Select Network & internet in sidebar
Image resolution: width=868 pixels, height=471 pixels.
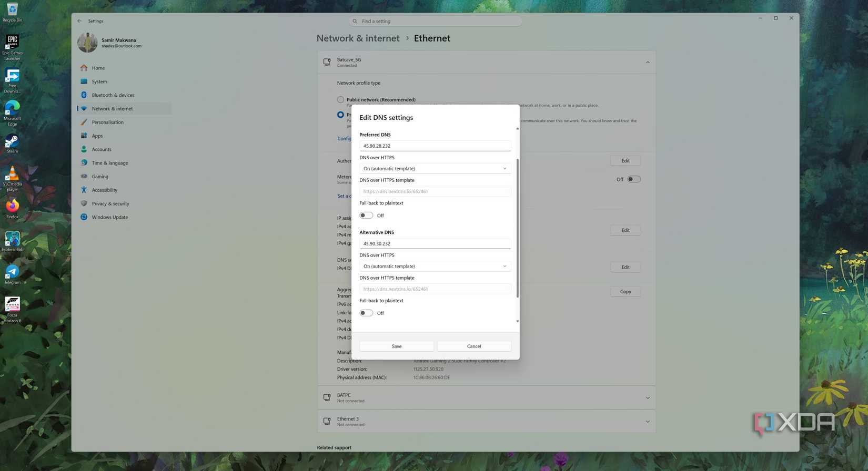tap(124, 108)
